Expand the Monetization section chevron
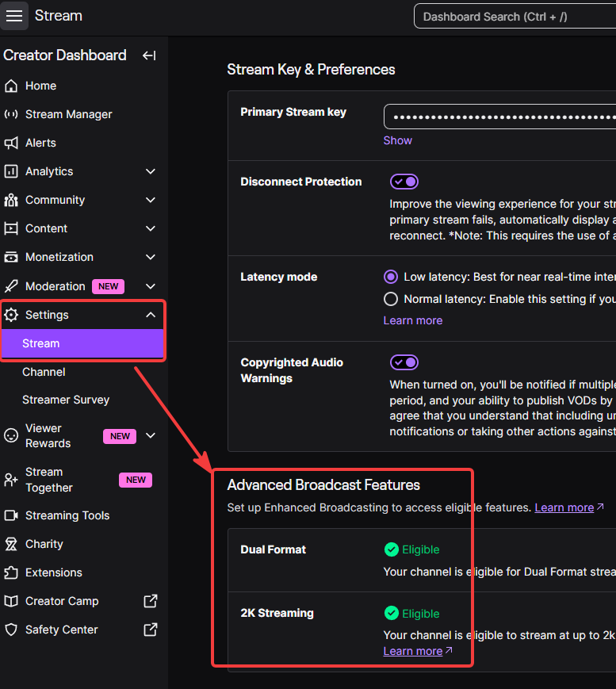The height and width of the screenshot is (689, 616). tap(151, 257)
